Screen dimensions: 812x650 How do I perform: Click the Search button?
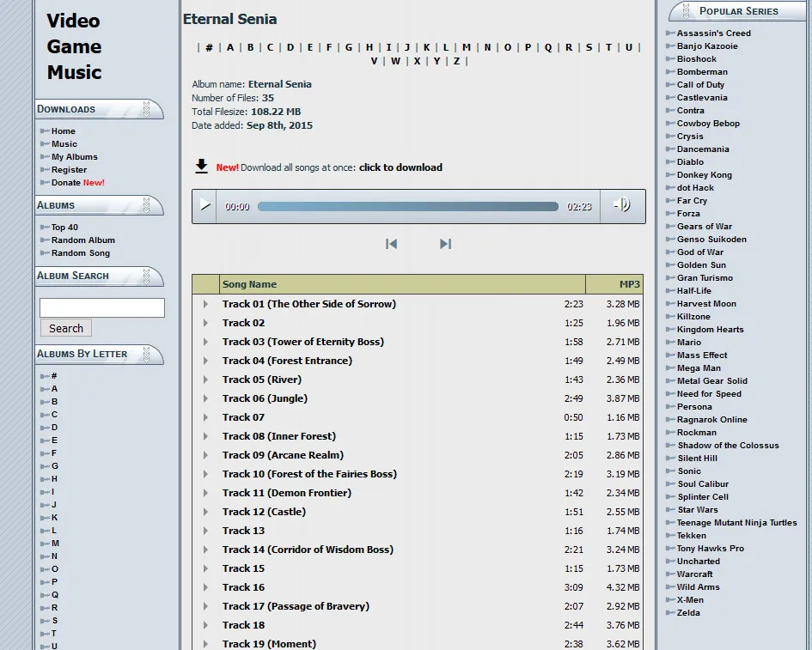[x=66, y=328]
